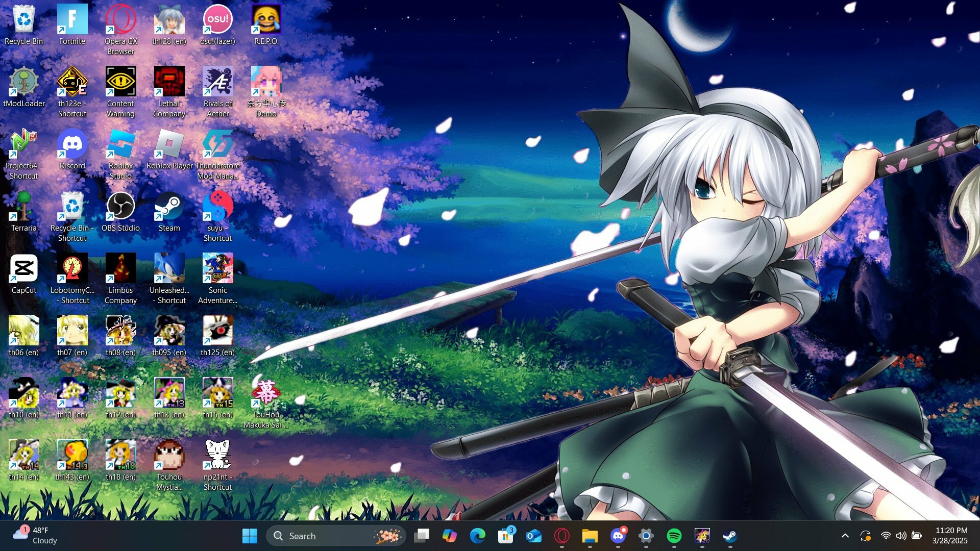Viewport: 980px width, 551px height.
Task: Select the Project64 shortcut icon
Action: 24,154
